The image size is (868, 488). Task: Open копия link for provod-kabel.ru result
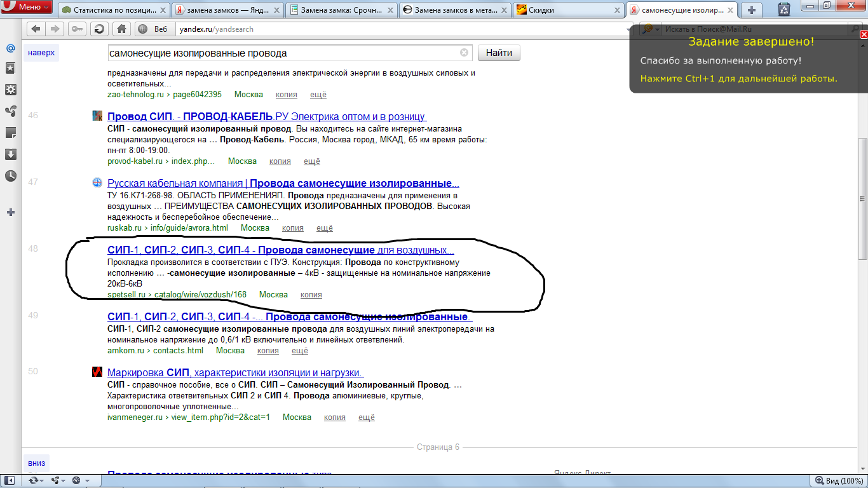(280, 161)
